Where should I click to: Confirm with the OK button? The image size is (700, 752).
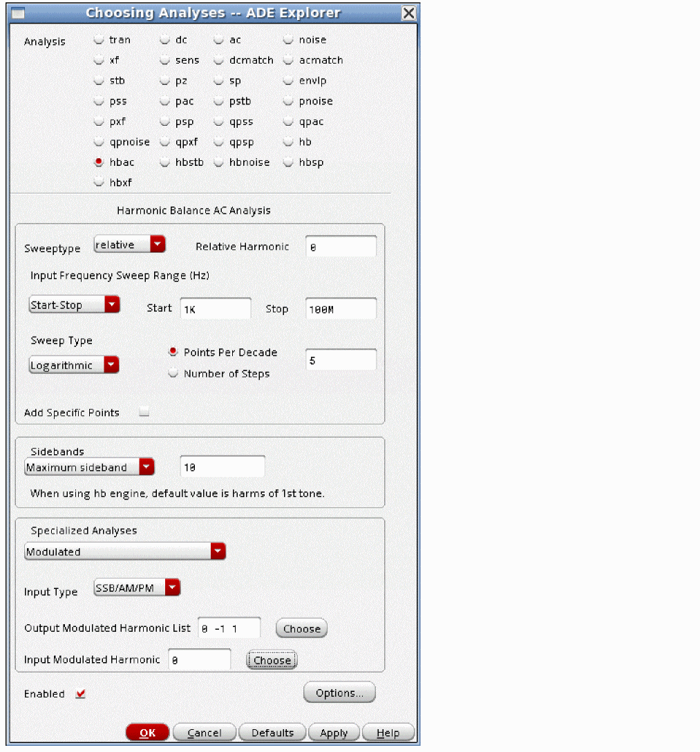click(147, 733)
